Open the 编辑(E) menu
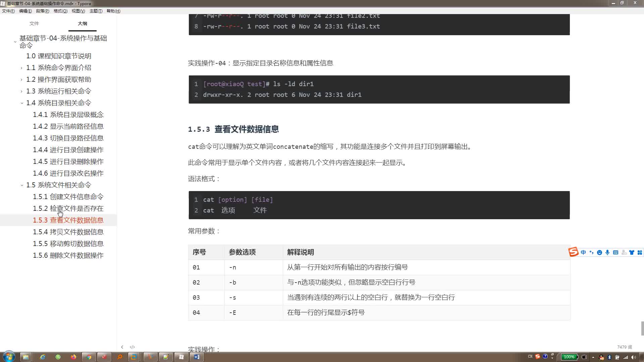Viewport: 644px width, 362px height. point(25,11)
